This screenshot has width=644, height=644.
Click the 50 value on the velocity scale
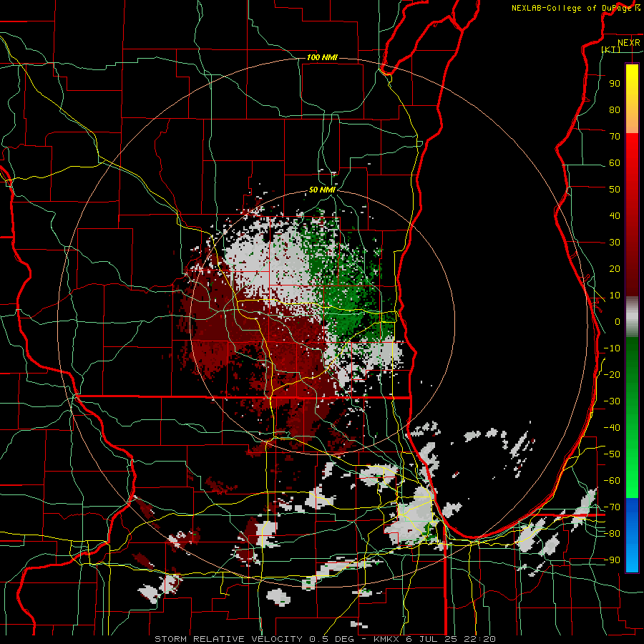[615, 190]
